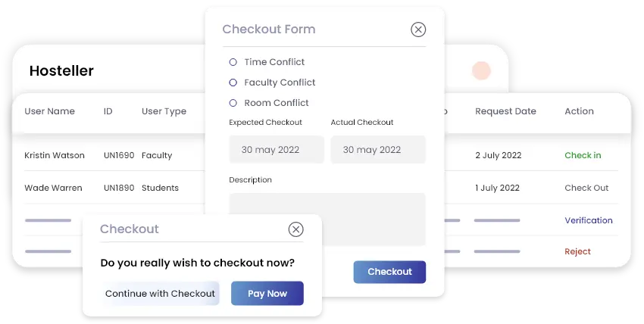Select the Kristin Watson row name
The image size is (644, 324).
click(x=53, y=155)
